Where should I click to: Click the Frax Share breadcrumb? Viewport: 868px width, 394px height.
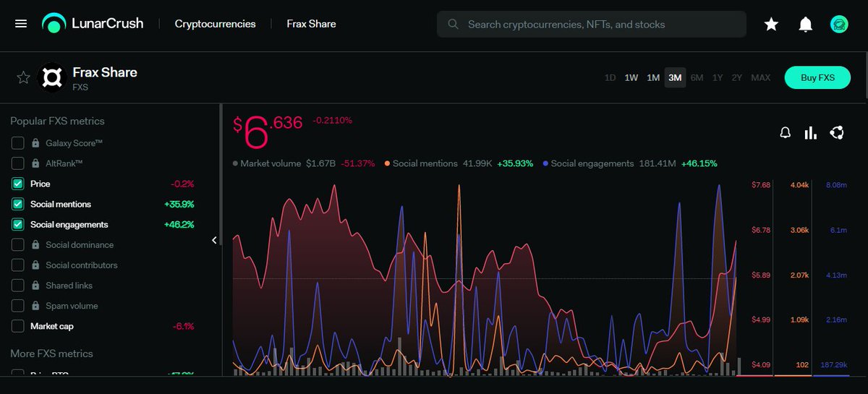[x=311, y=24]
